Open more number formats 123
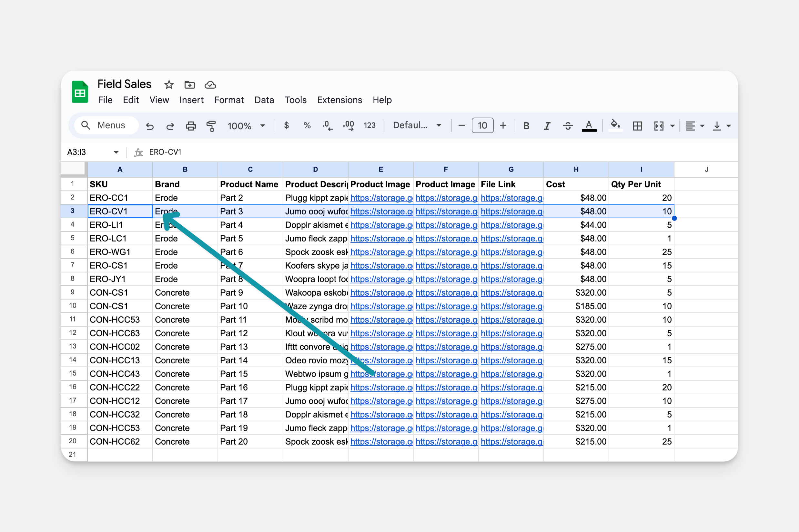The width and height of the screenshot is (799, 532). point(369,125)
